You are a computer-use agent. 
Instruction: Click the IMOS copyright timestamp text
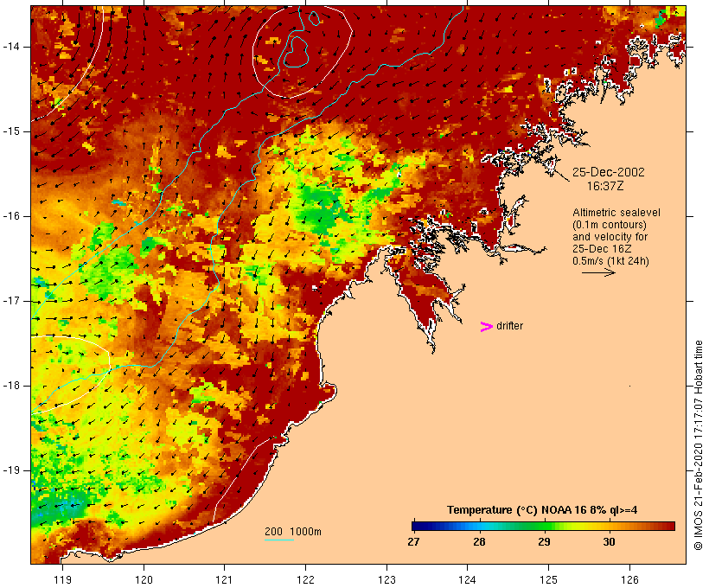(x=698, y=445)
